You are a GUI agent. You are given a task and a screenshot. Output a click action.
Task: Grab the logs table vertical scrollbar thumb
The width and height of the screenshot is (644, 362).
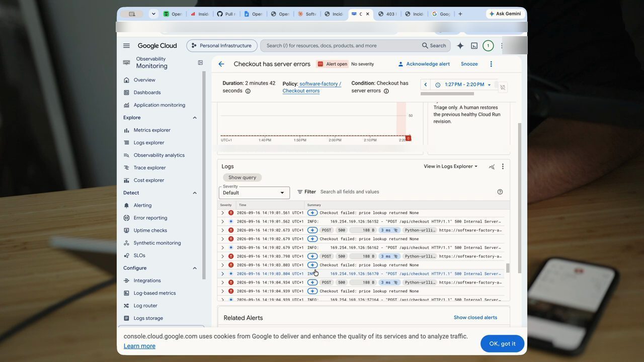click(508, 268)
